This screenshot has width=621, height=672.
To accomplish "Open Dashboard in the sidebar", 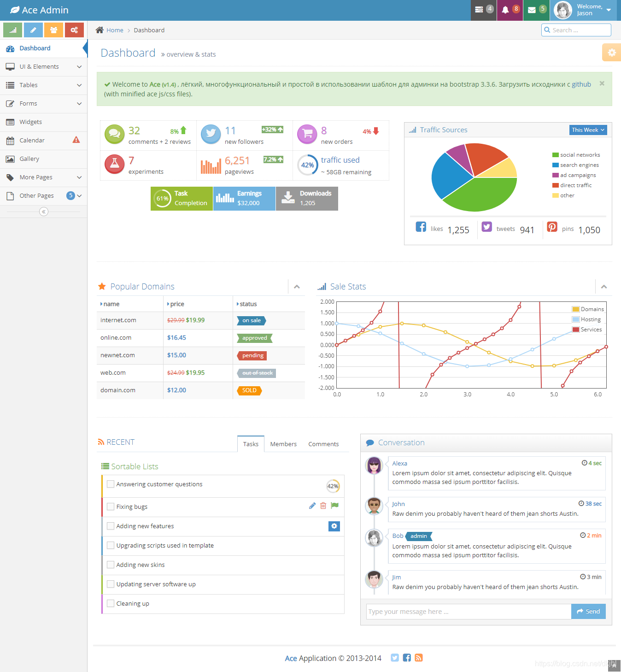I will pyautogui.click(x=43, y=48).
